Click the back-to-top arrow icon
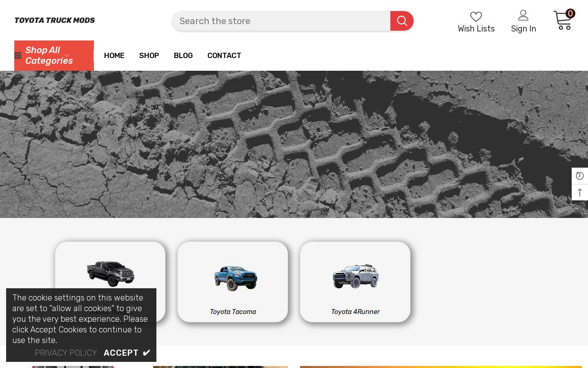Screen dimensions: 588x368 (x=580, y=192)
